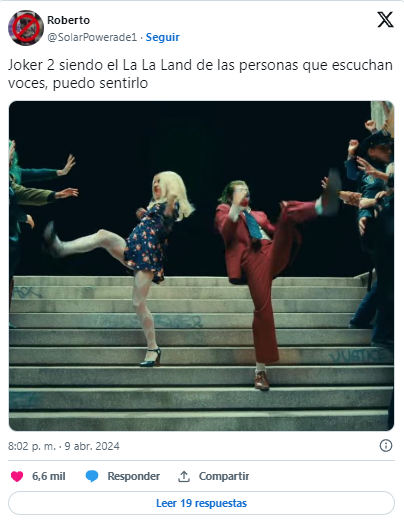The width and height of the screenshot is (404, 520).
Task: Click the blue reply bubble icon
Action: click(x=92, y=476)
